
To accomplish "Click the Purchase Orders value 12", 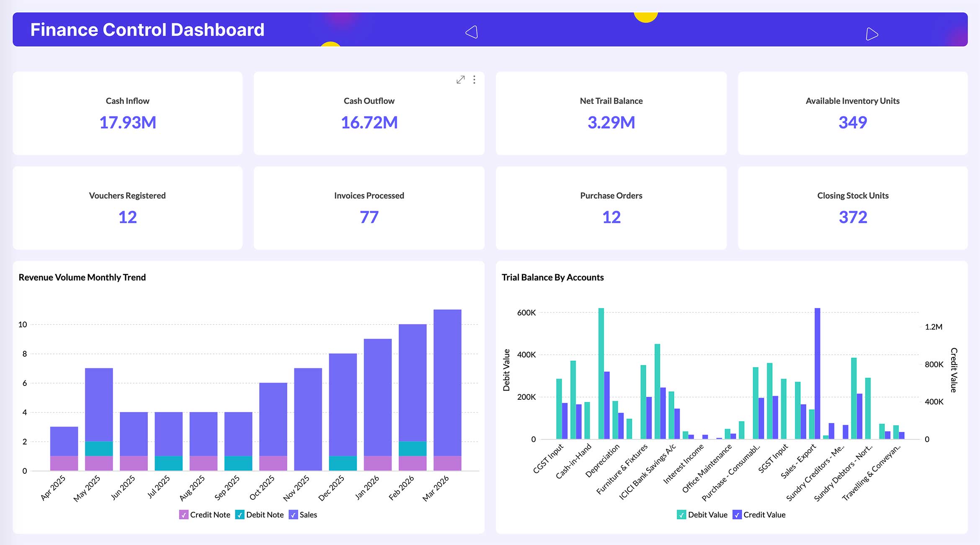I will pyautogui.click(x=611, y=217).
